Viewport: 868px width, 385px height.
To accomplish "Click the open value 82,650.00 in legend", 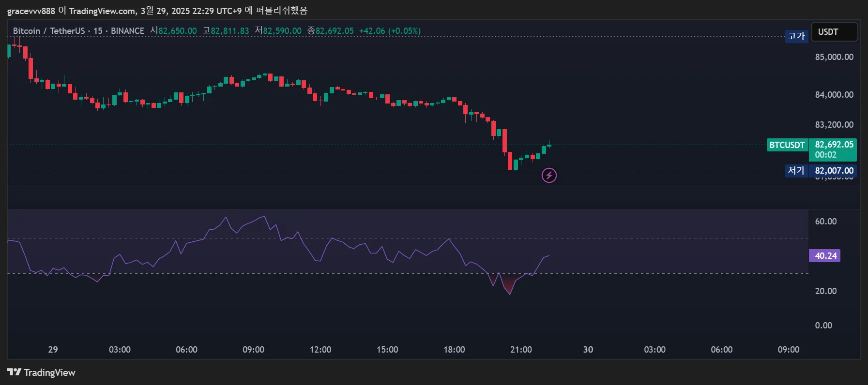I will [178, 31].
